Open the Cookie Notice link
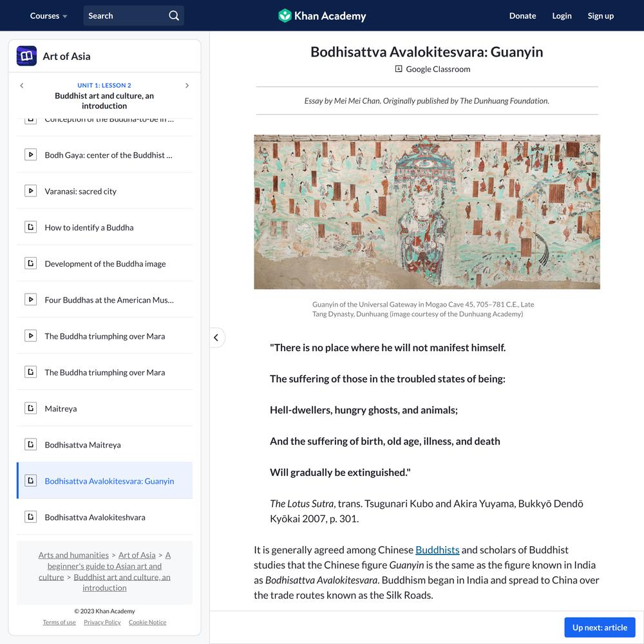The height and width of the screenshot is (644, 644). (x=147, y=622)
